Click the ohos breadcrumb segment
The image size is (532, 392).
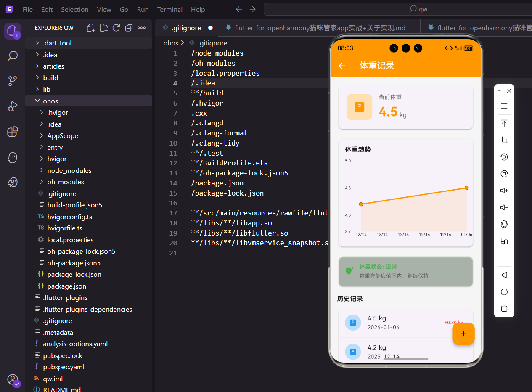click(171, 43)
